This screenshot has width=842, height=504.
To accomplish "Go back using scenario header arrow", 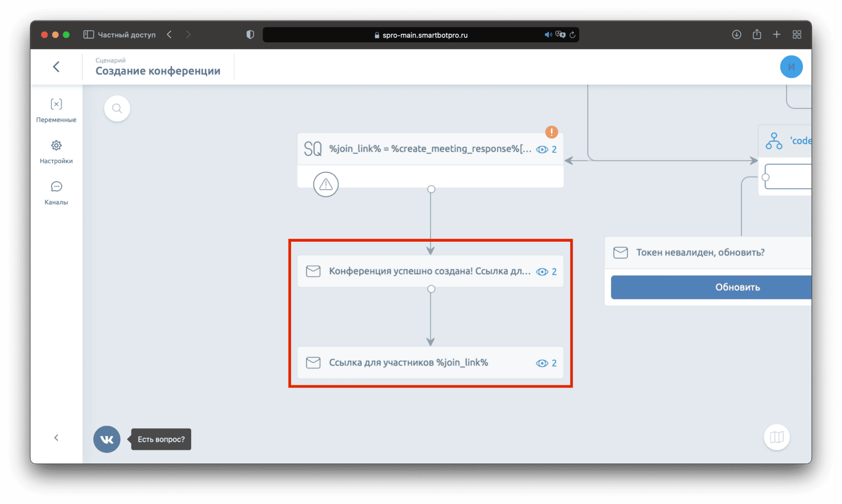I will (56, 67).
